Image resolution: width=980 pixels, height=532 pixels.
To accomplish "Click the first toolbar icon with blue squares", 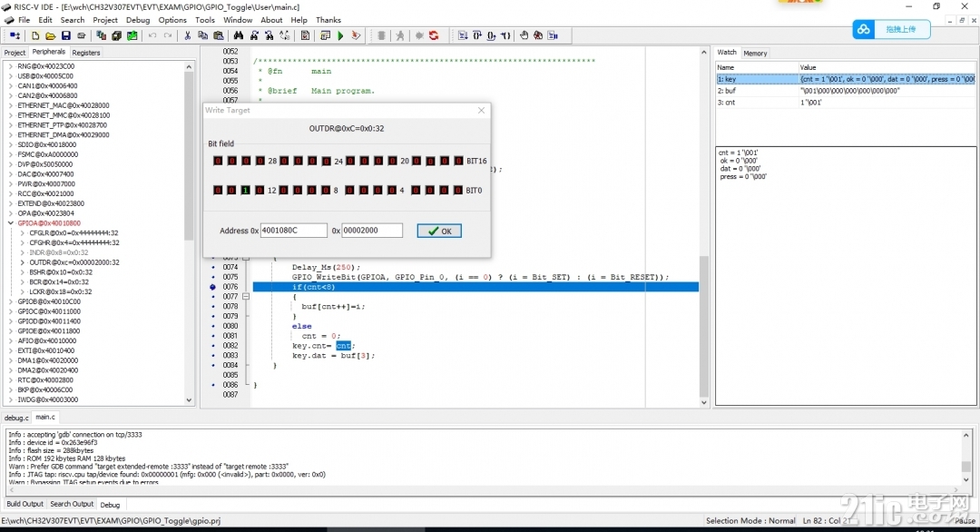I will [15, 35].
